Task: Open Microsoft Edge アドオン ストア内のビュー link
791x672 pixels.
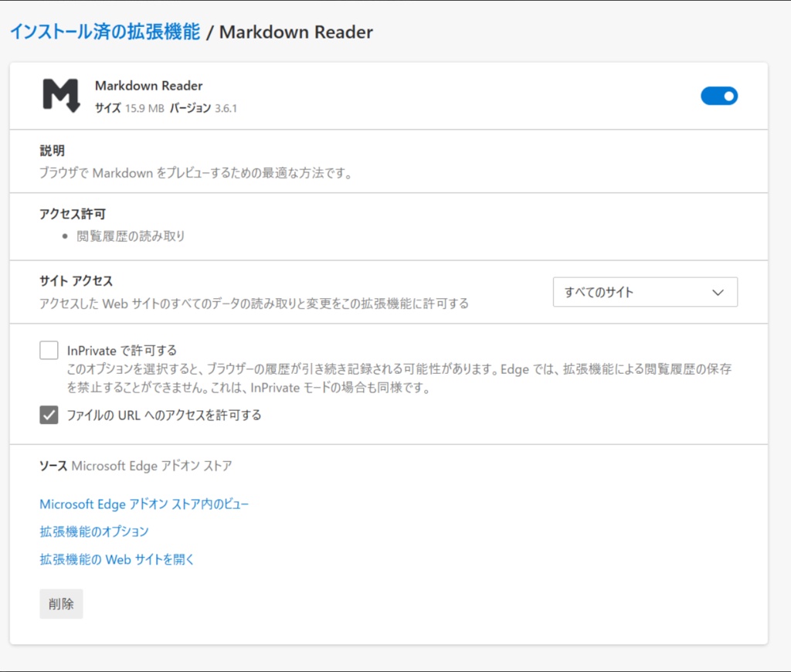Action: tap(144, 504)
